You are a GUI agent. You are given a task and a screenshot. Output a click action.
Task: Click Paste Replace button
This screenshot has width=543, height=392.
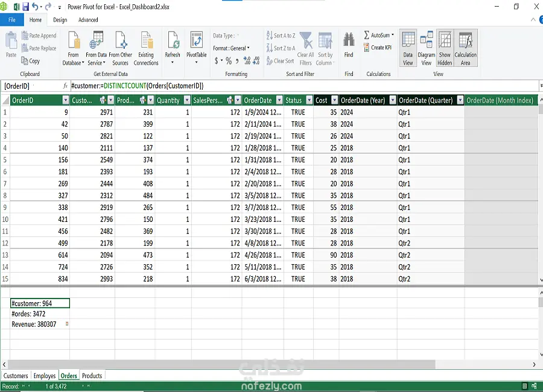click(x=39, y=48)
